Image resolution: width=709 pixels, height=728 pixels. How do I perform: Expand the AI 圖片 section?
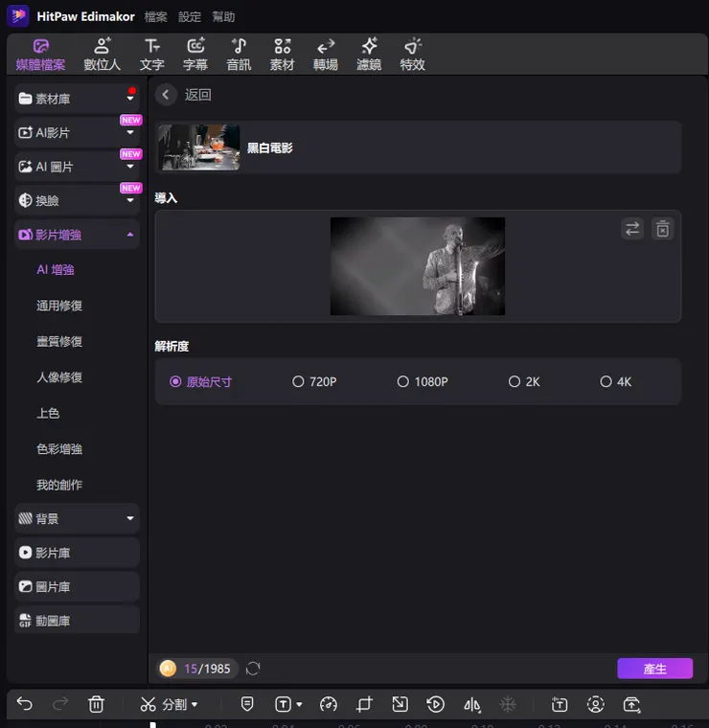click(77, 167)
